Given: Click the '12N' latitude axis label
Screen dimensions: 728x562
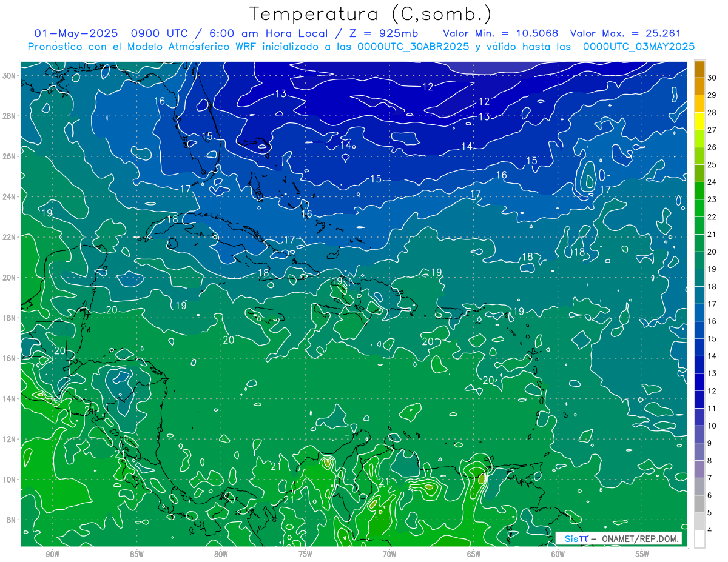Looking at the screenshot, I should [9, 439].
